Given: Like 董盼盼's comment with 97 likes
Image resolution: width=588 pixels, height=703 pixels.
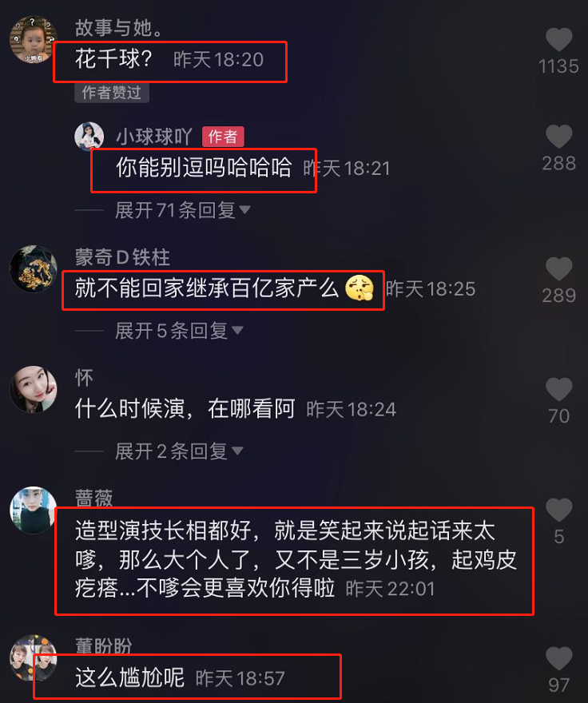Looking at the screenshot, I should click(559, 658).
